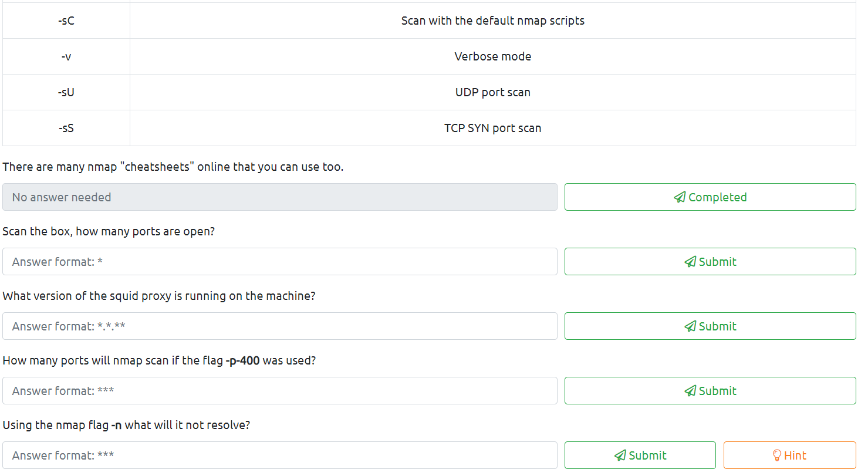Viewport: 868px width, 476px height.
Task: Click the lightbulb icon on Hint button
Action: 777,455
